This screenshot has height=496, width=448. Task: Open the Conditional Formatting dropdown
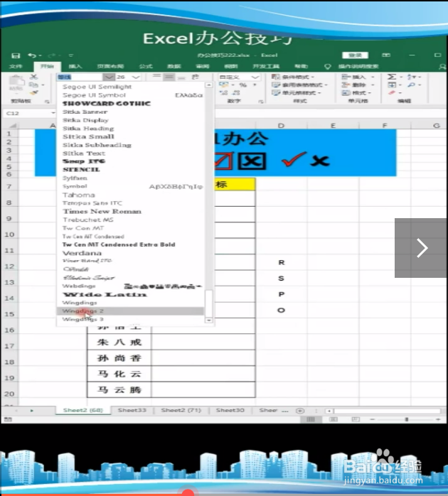pos(293,77)
